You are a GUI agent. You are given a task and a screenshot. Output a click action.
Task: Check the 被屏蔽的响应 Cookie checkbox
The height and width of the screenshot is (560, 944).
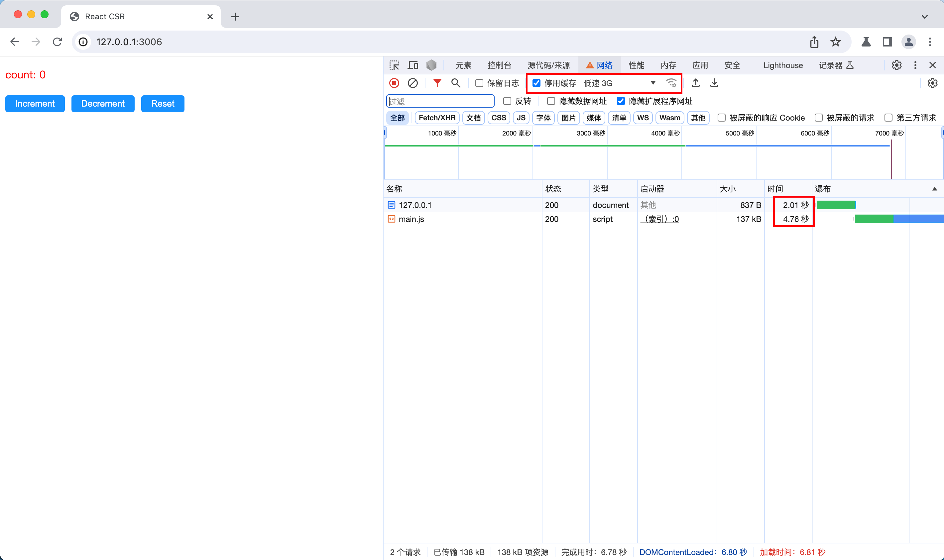coord(721,118)
